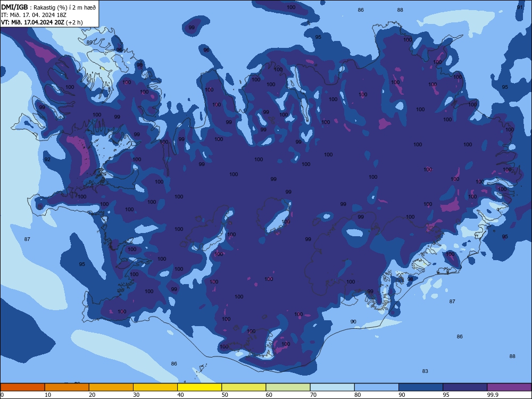Screen dimensions: 532x399
Task: Click the legend label "99.9"
Action: point(493,395)
